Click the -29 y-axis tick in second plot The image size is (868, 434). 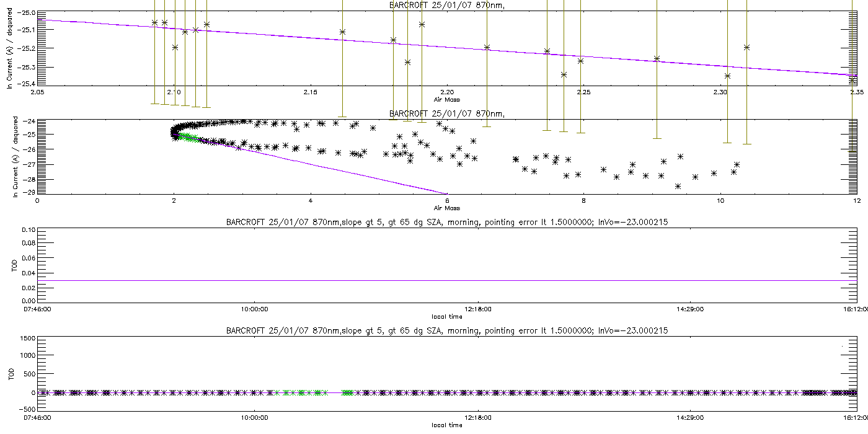(x=29, y=193)
